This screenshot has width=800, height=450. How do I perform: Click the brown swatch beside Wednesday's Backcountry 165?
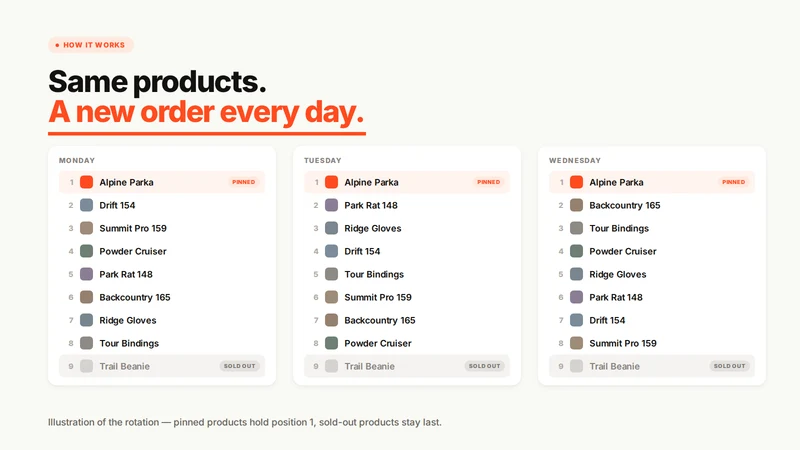577,205
